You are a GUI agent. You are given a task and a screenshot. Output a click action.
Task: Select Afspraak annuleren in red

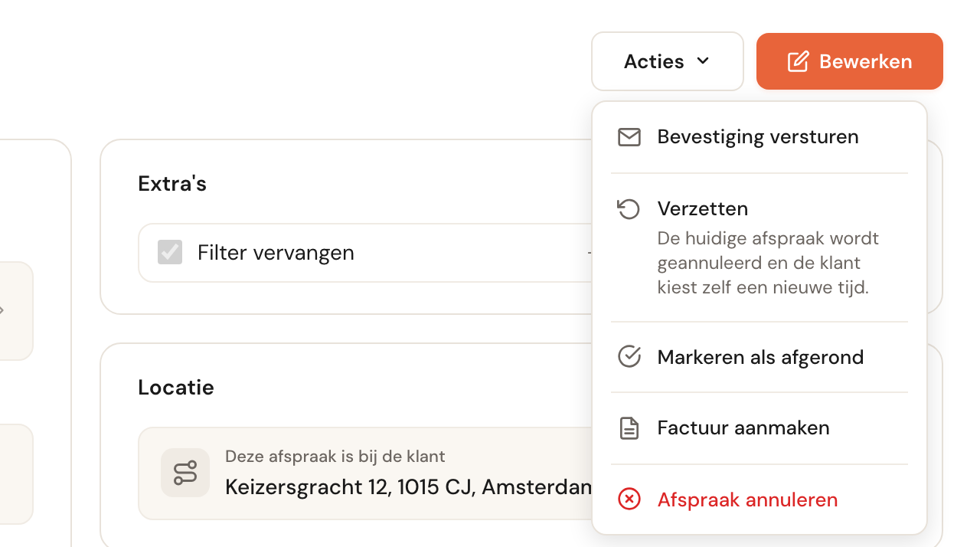[759, 500]
